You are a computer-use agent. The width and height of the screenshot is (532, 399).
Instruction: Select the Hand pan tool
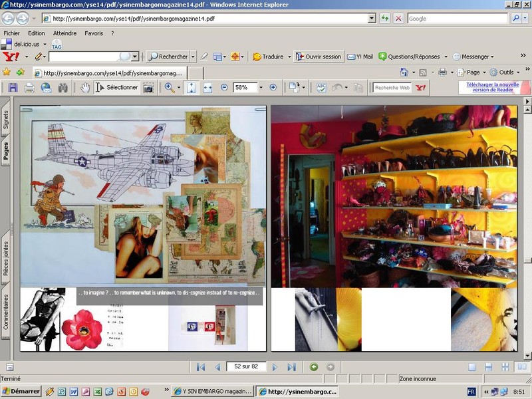click(85, 88)
